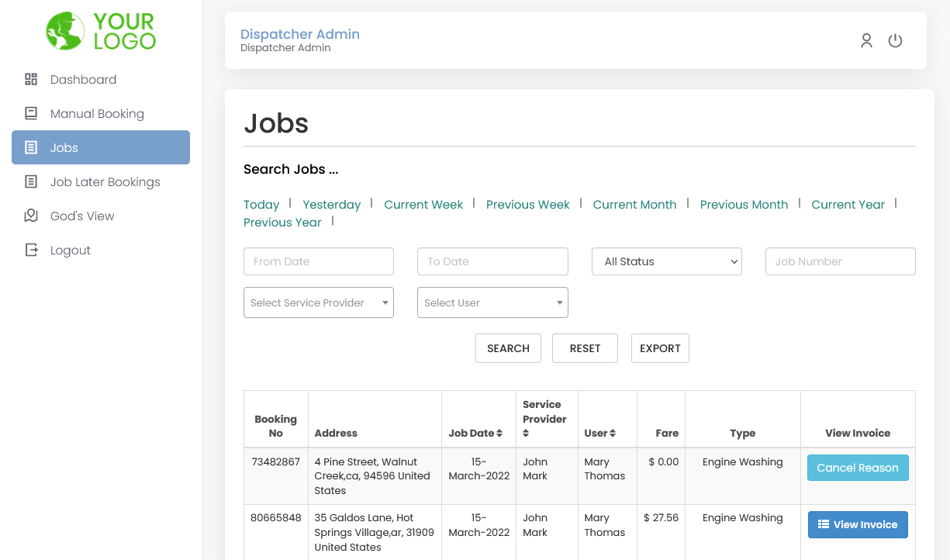
Task: Click the power/logout icon in the header
Action: coord(895,40)
